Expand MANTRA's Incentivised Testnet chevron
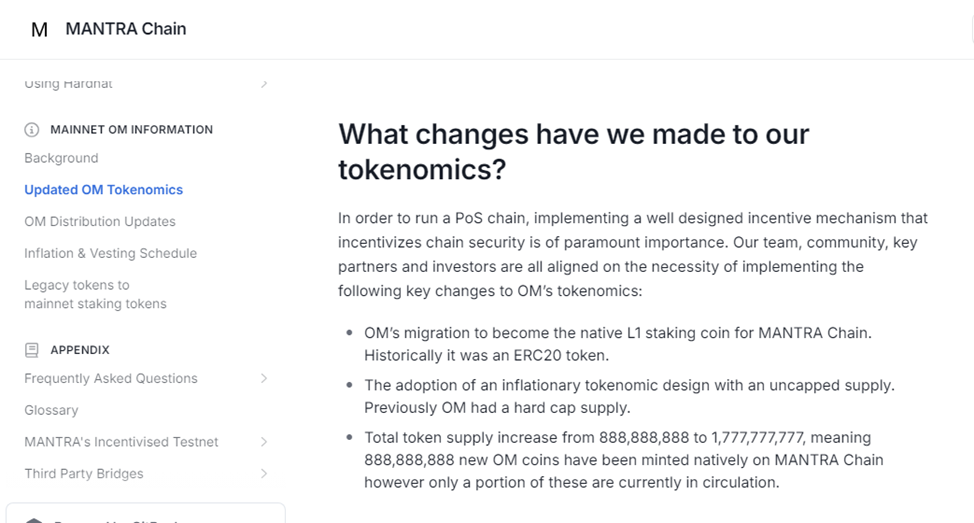The image size is (974, 523). tap(264, 442)
